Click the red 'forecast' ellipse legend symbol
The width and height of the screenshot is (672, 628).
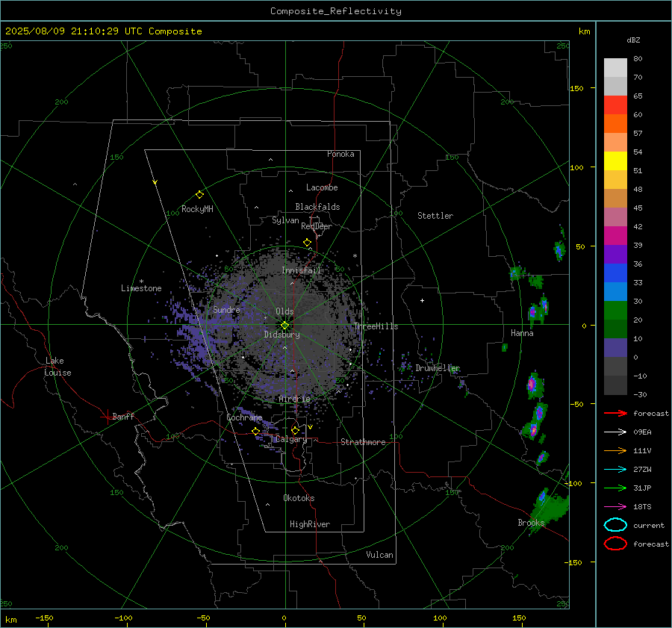pyautogui.click(x=615, y=544)
